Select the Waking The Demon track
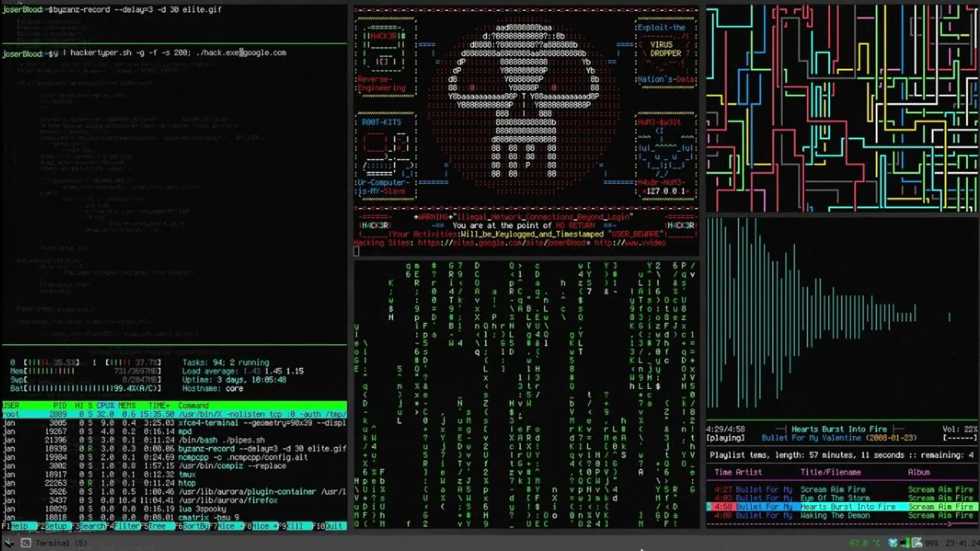Image resolution: width=980 pixels, height=551 pixels. coord(841,516)
